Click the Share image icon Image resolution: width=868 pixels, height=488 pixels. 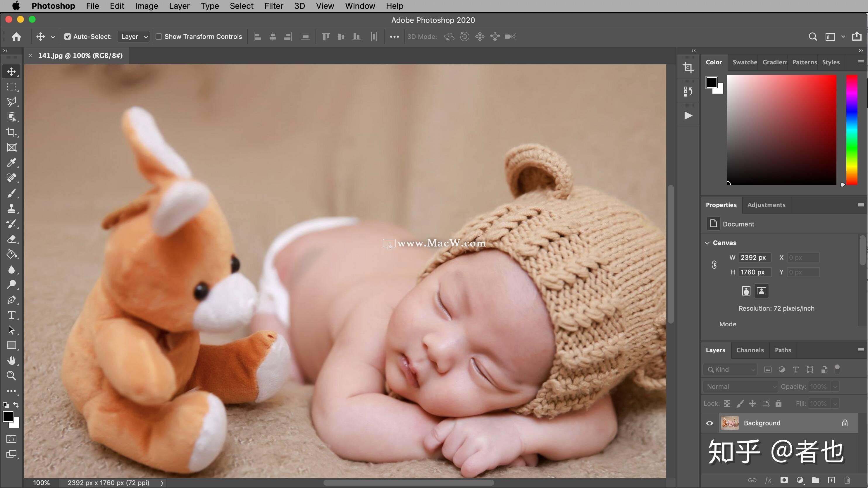tap(857, 36)
